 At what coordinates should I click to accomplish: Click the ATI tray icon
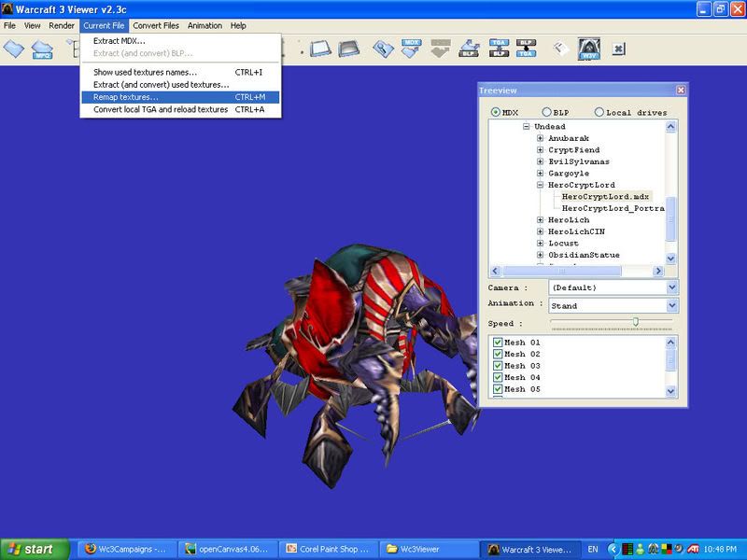[x=693, y=549]
